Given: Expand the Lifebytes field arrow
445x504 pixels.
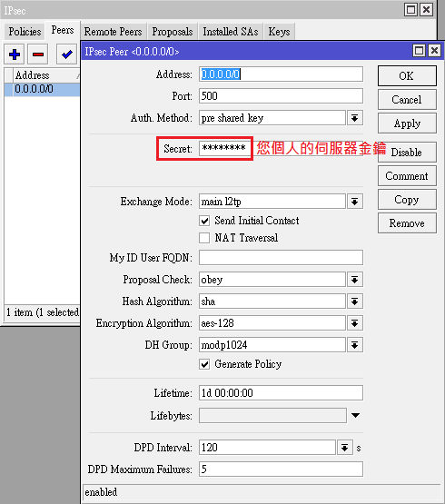Looking at the screenshot, I should tap(355, 415).
